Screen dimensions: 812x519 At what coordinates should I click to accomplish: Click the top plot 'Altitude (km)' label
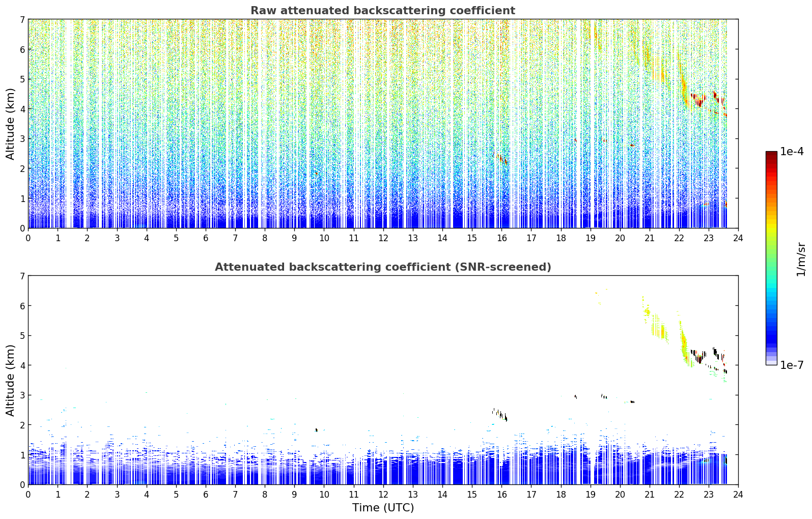point(11,124)
